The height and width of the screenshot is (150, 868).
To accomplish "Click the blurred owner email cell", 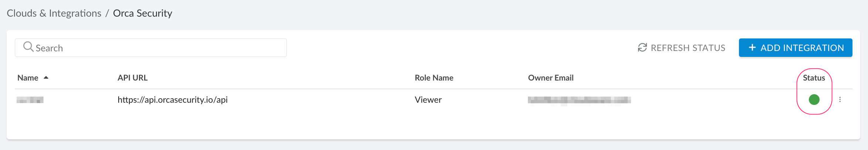I will coord(579,100).
